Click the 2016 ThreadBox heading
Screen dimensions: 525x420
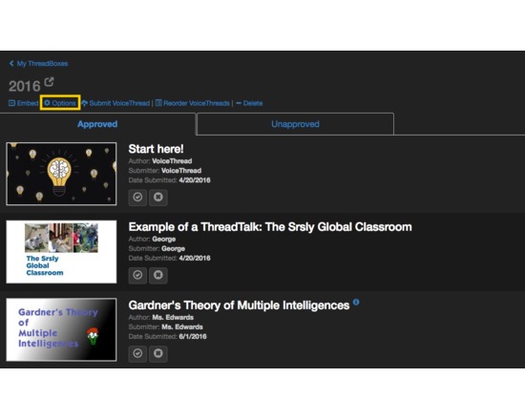coord(25,87)
